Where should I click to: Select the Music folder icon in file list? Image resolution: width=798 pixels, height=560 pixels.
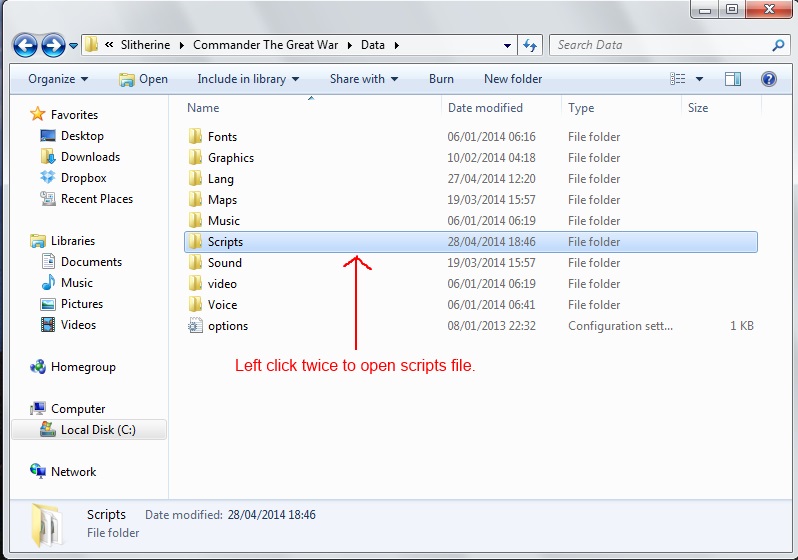pyautogui.click(x=195, y=220)
